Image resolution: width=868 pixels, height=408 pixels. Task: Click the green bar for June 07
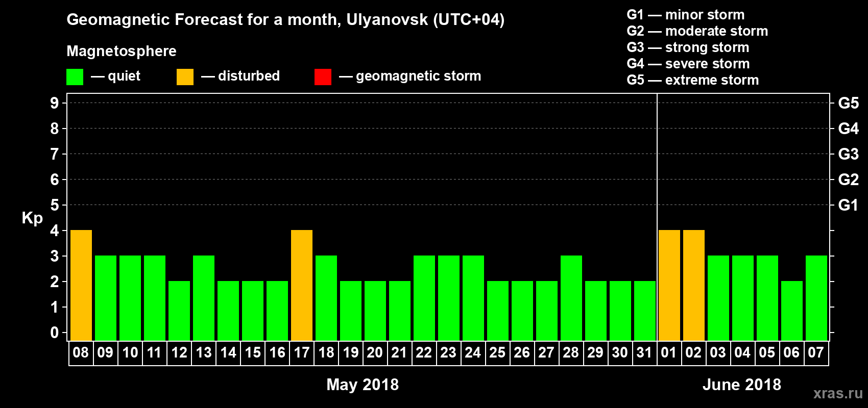coord(816,298)
